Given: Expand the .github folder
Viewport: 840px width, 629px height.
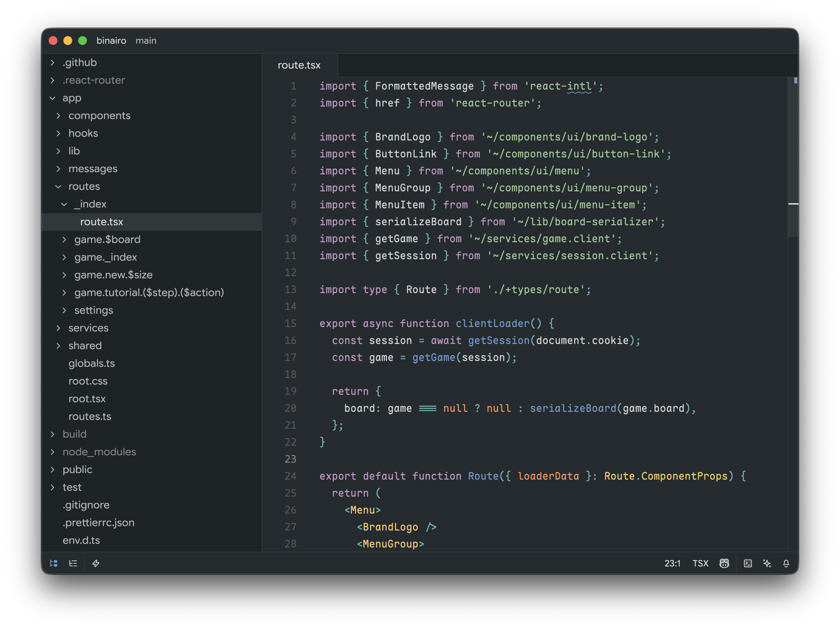Looking at the screenshot, I should pos(152,62).
